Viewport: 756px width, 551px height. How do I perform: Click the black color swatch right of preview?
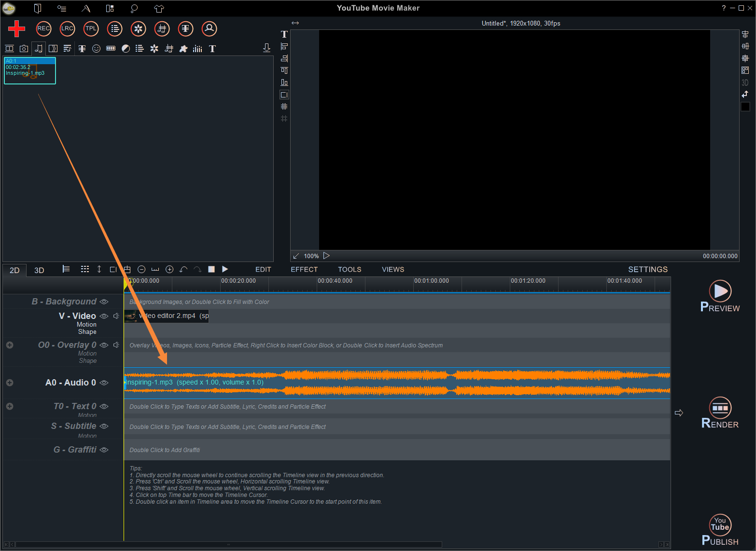click(745, 107)
